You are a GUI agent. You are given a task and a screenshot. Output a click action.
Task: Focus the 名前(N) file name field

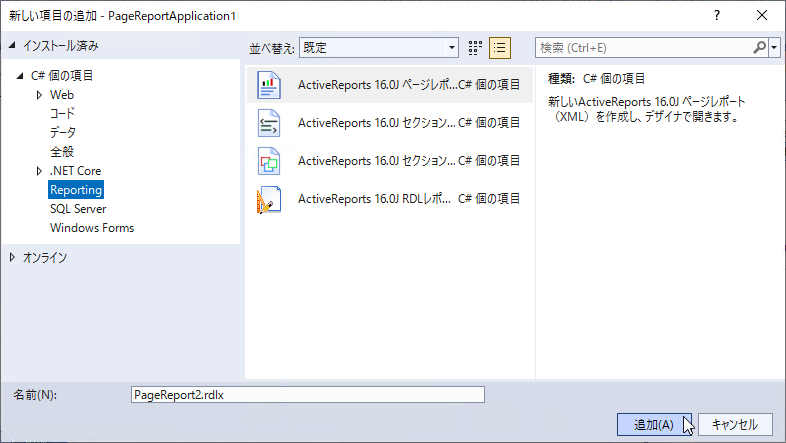point(308,394)
